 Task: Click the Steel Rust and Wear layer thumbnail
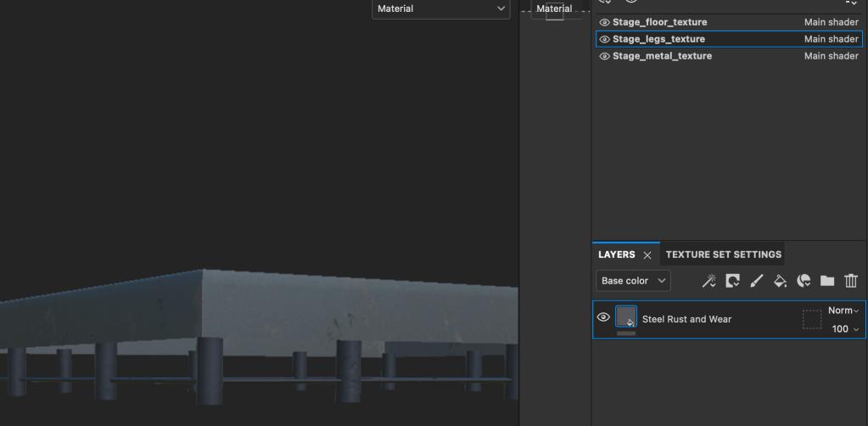click(x=625, y=317)
